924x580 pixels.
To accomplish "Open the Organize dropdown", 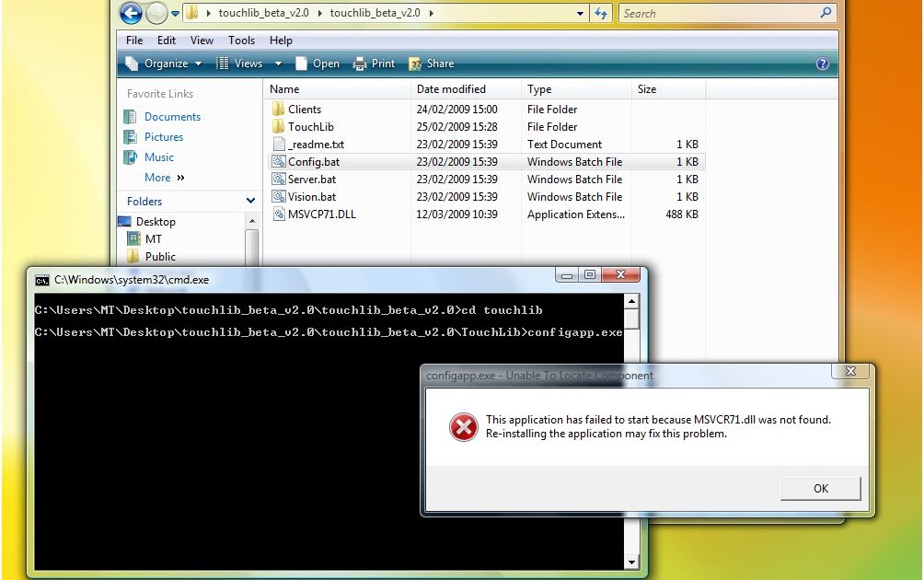I will tap(166, 63).
